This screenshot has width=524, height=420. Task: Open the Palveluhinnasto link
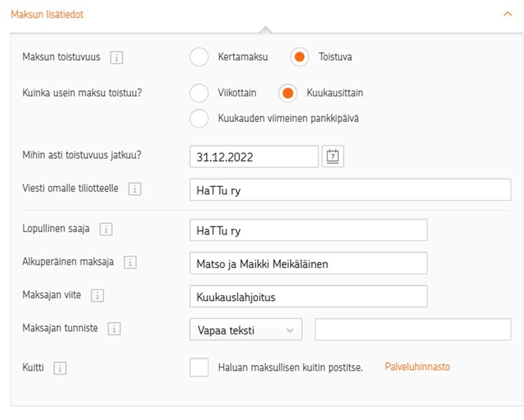(x=418, y=367)
